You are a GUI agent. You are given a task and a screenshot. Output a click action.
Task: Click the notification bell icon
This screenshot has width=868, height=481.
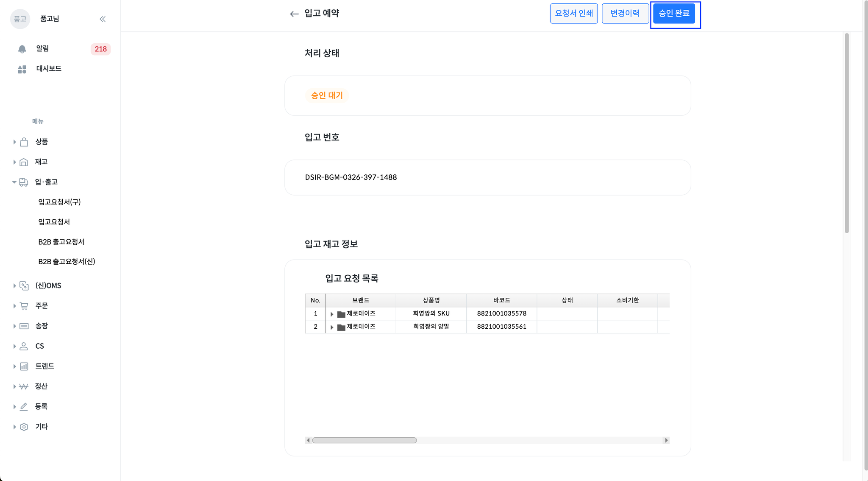(22, 49)
